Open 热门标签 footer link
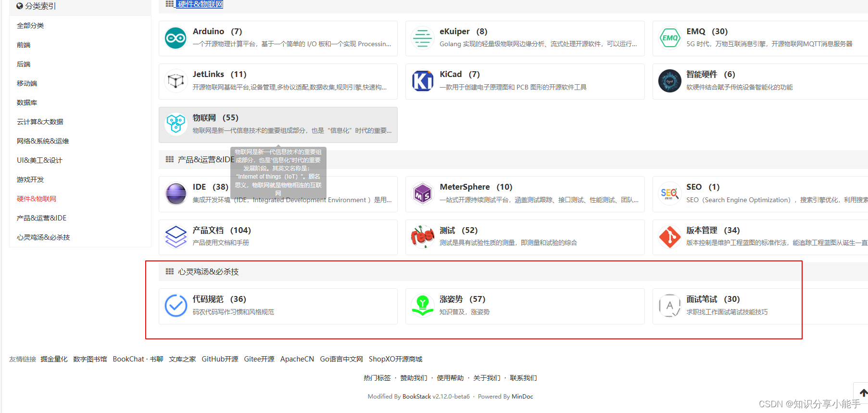Image resolution: width=868 pixels, height=413 pixels. (377, 378)
